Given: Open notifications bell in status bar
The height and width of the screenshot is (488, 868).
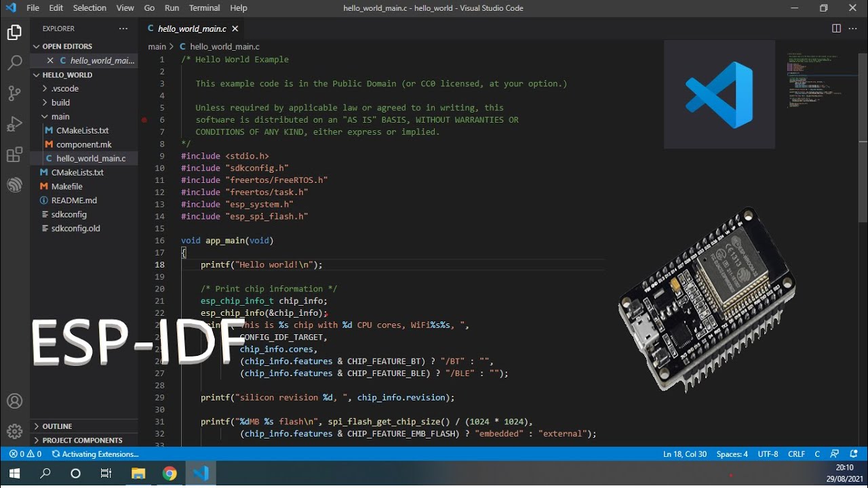Looking at the screenshot, I should [x=854, y=454].
